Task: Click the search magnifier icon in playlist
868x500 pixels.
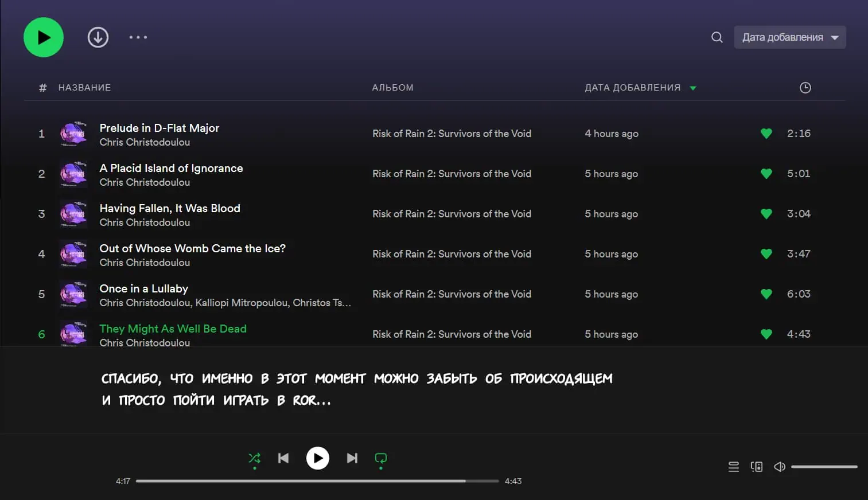Action: pos(717,37)
